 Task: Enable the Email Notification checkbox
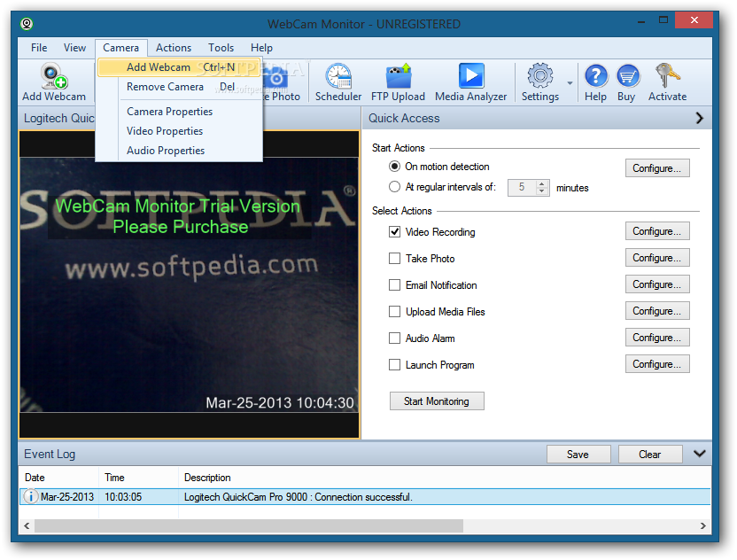pos(394,285)
